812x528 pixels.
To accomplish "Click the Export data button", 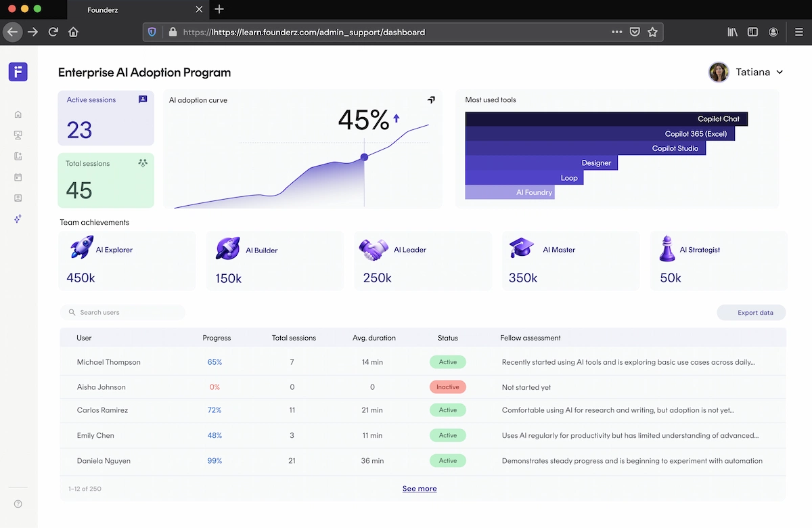I will [x=751, y=312].
